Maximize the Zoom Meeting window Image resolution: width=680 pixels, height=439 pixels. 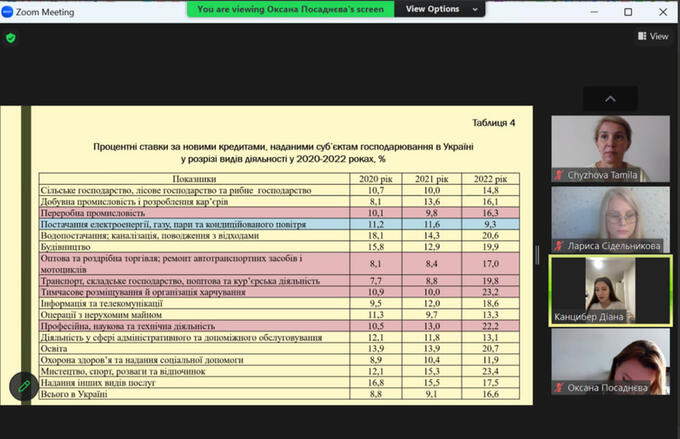(x=627, y=11)
